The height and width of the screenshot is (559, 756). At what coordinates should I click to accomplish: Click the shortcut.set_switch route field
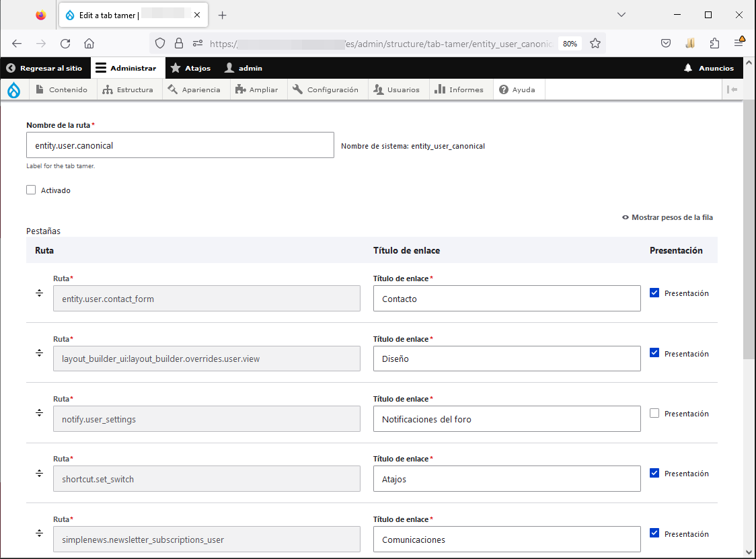(x=206, y=479)
